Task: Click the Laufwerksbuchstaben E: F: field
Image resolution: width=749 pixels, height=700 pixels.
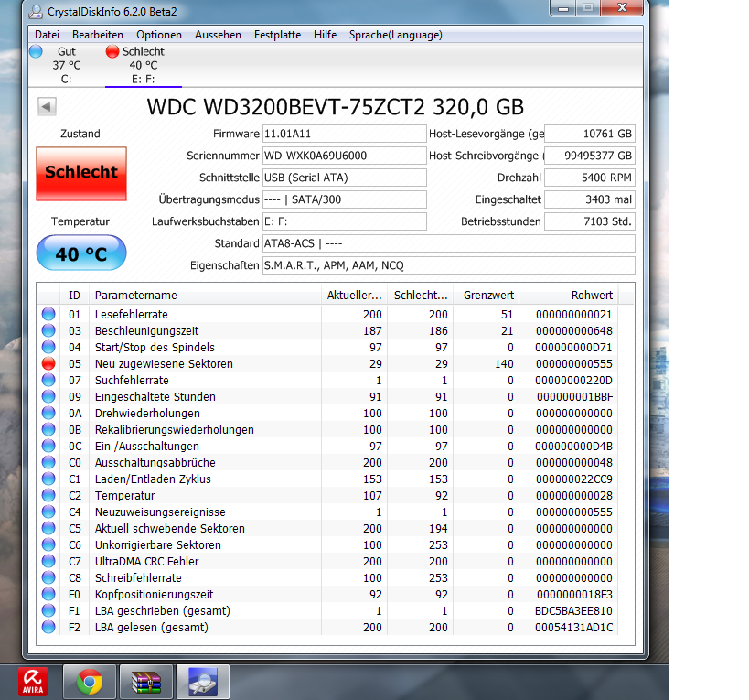Action: (x=344, y=221)
